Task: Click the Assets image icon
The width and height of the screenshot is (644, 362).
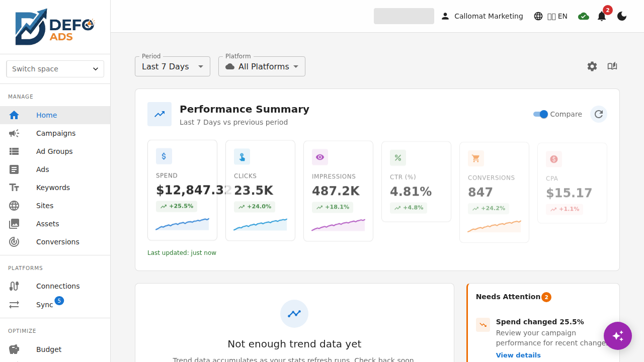Action: (14, 224)
